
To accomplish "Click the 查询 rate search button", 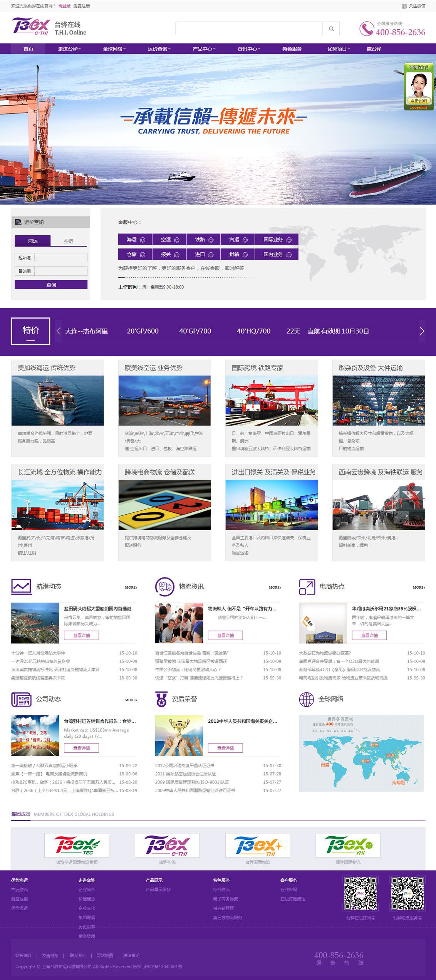I will coord(51,285).
